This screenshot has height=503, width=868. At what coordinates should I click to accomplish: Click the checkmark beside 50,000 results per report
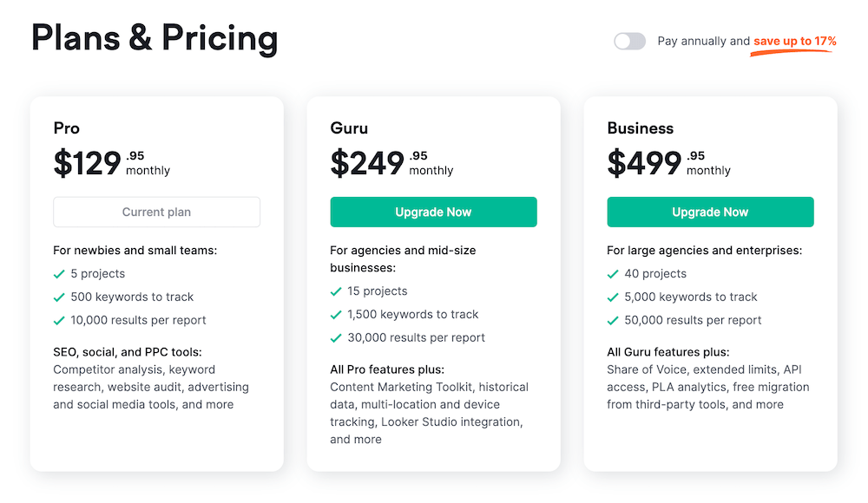pyautogui.click(x=613, y=321)
